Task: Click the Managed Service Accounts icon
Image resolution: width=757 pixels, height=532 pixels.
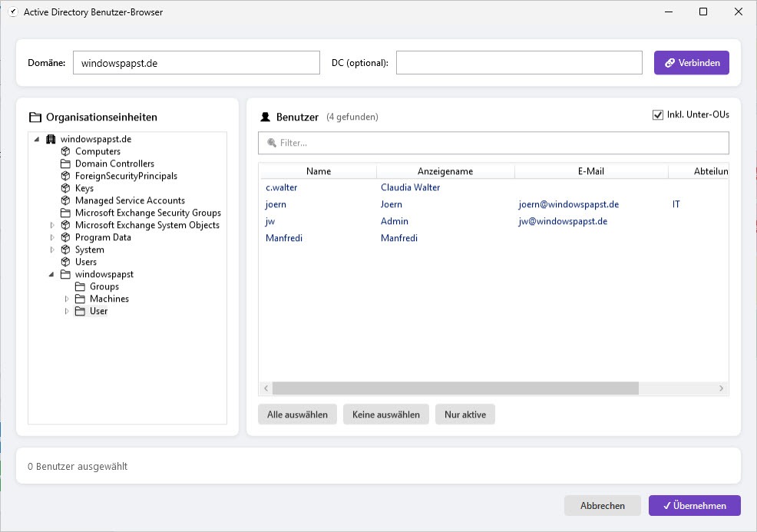Action: coord(66,200)
